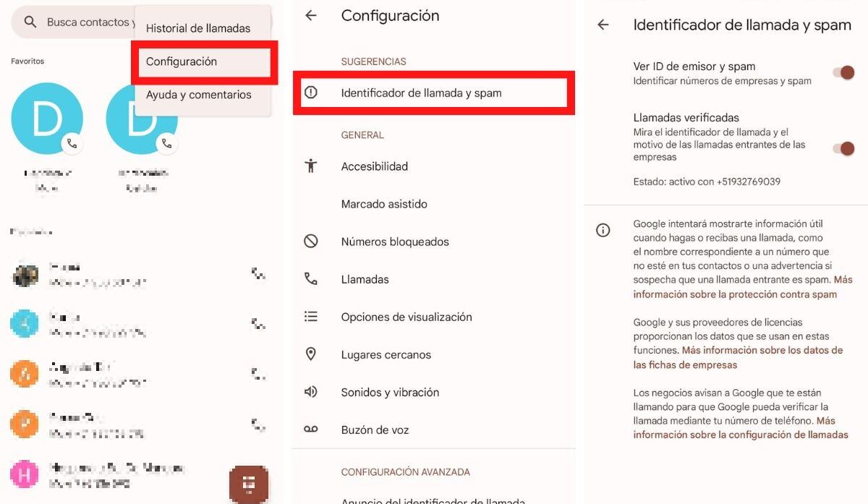Image resolution: width=868 pixels, height=504 pixels.
Task: Tap the Opciones de visualización list icon
Action: tap(311, 317)
